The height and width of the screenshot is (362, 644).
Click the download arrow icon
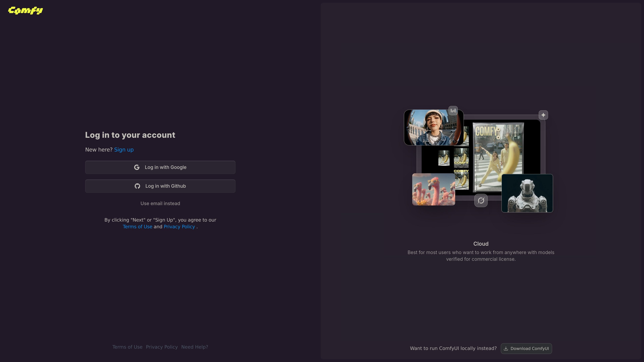(506, 349)
